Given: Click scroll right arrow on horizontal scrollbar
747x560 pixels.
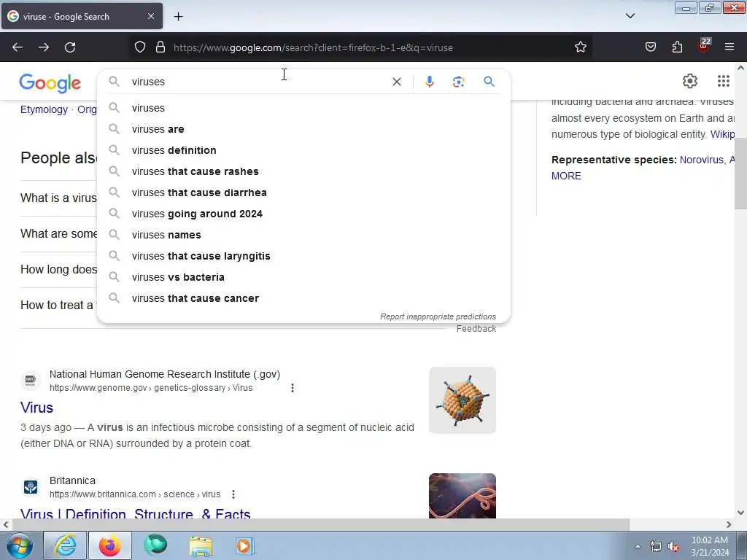Looking at the screenshot, I should [x=729, y=525].
